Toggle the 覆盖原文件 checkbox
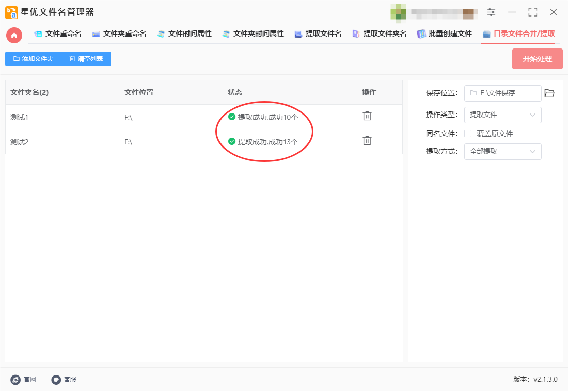The image size is (568, 392). (x=468, y=134)
